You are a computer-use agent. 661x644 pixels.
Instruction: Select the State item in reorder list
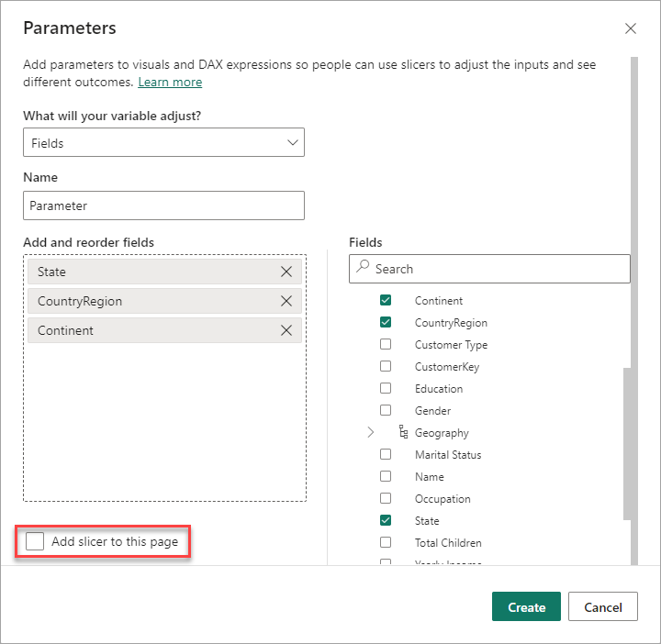(164, 272)
